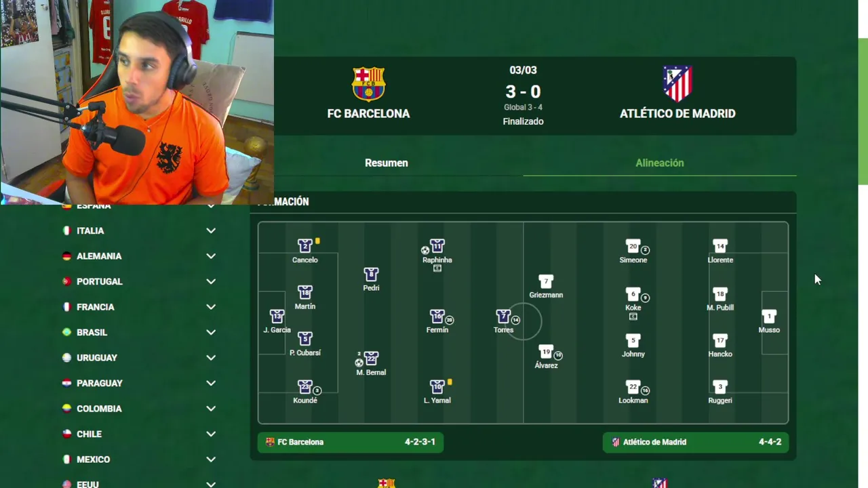
Task: Open the PORTUGAL country link
Action: [100, 281]
